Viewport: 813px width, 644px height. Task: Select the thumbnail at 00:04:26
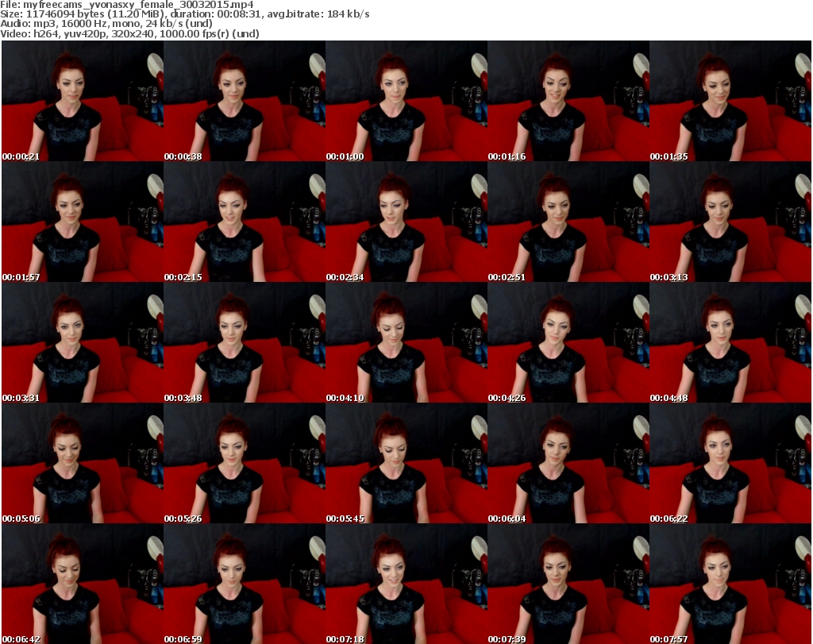pos(568,343)
